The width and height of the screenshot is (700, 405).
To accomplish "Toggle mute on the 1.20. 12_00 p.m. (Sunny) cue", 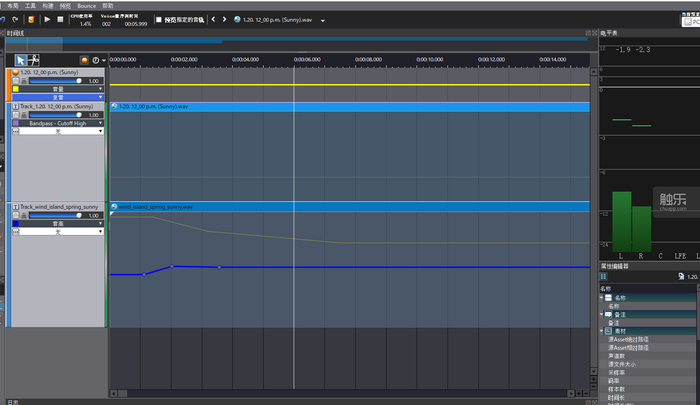I will [x=15, y=81].
